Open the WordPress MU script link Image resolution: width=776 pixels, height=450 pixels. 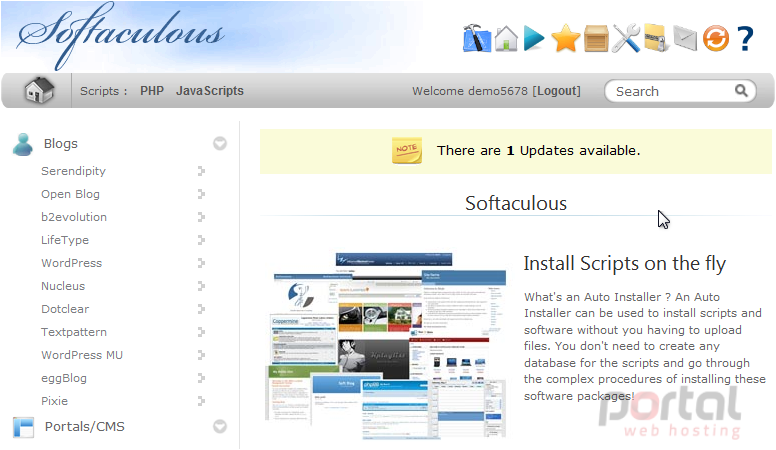tap(82, 355)
